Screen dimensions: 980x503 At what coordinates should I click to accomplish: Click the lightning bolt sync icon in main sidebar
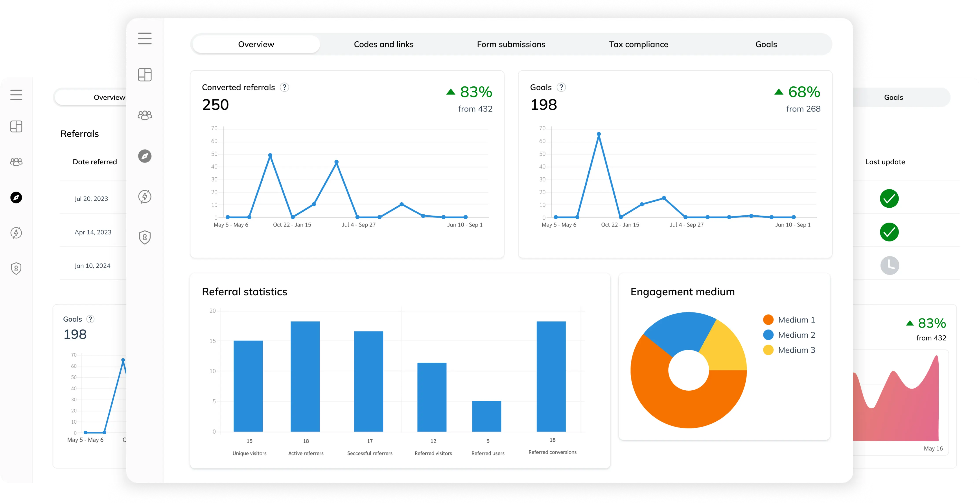pos(145,197)
